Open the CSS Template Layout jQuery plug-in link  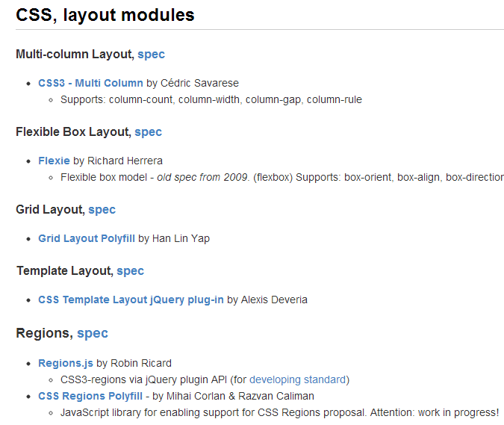pos(131,300)
